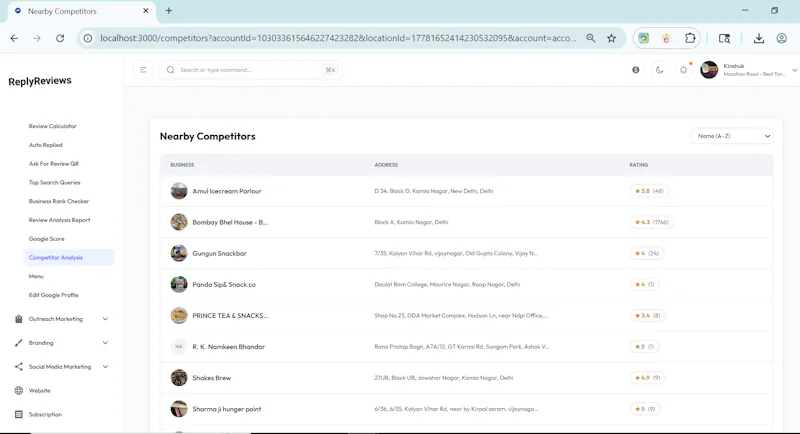Screen dimensions: 800x434
Task: Go back to the previous page
Action: click(14, 38)
